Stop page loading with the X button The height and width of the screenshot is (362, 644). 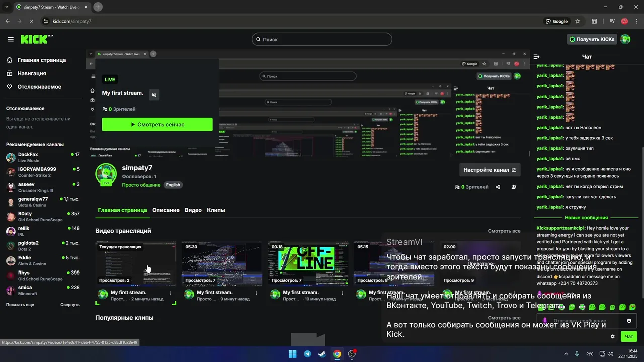pyautogui.click(x=31, y=21)
